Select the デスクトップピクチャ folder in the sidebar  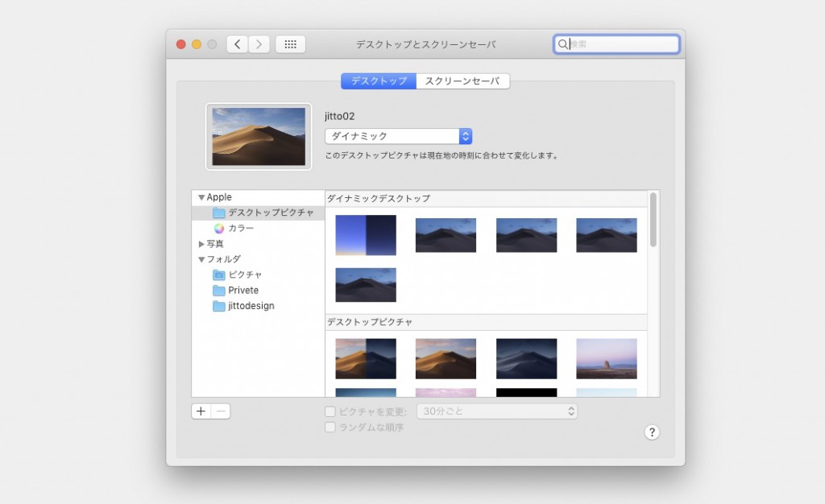[258, 213]
